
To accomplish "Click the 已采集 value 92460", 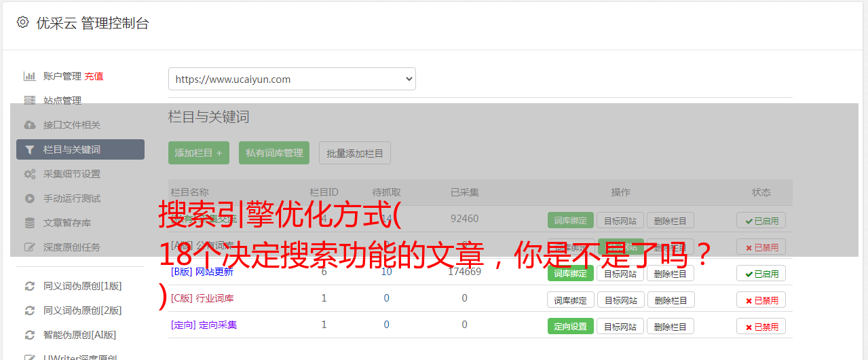I will (x=464, y=219).
